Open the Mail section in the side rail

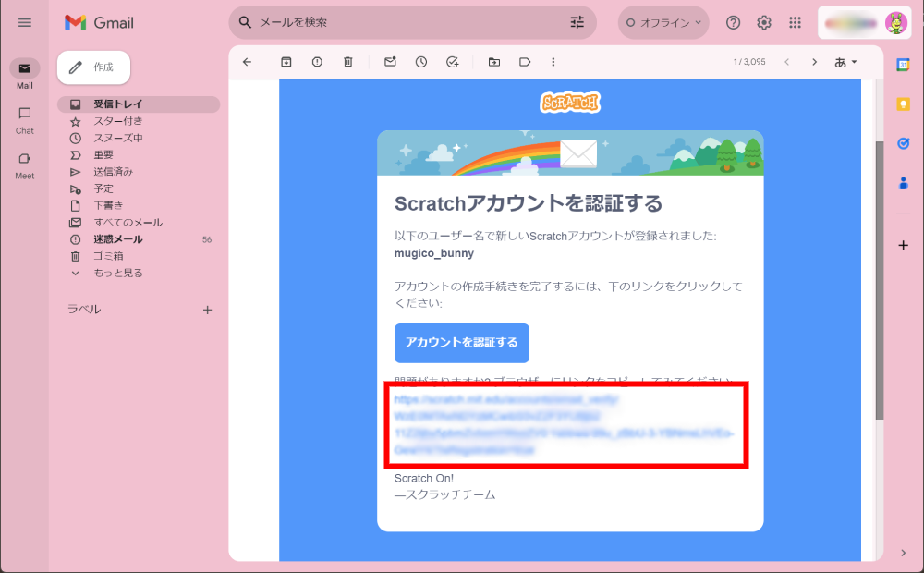coord(25,74)
